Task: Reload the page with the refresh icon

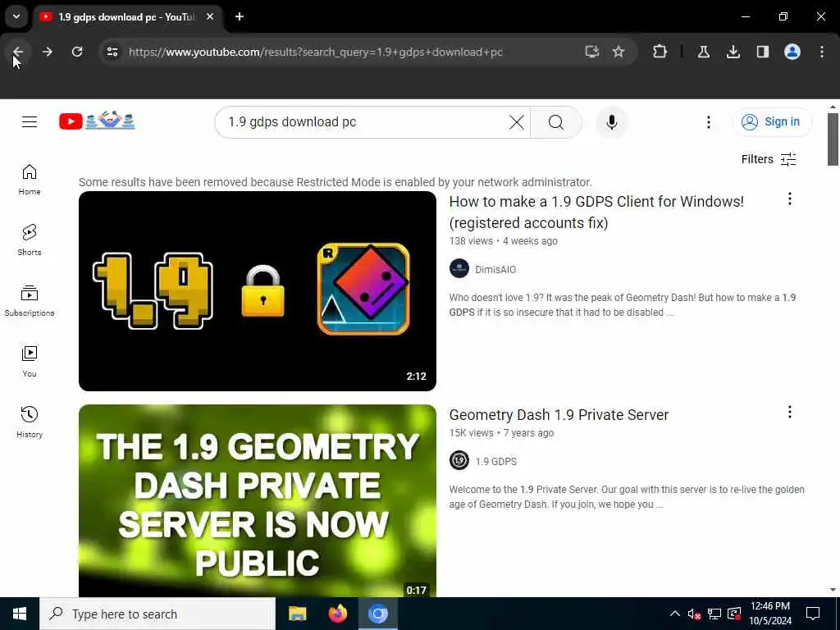Action: [x=77, y=52]
